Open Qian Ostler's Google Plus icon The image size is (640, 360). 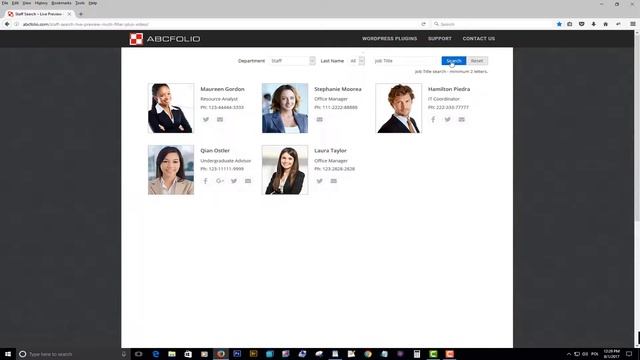pos(220,181)
